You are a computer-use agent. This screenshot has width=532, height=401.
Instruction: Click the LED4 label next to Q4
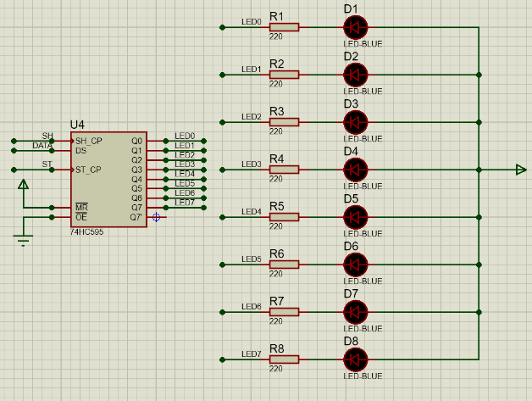click(185, 174)
